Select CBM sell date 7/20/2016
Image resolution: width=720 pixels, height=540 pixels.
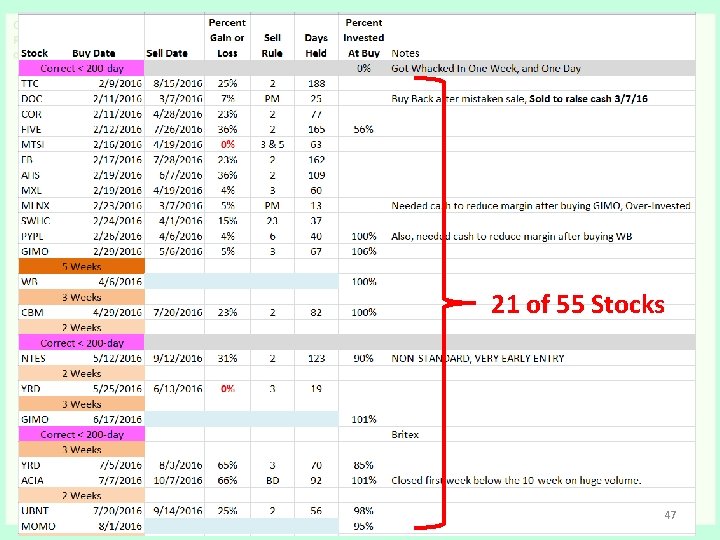[x=178, y=312]
